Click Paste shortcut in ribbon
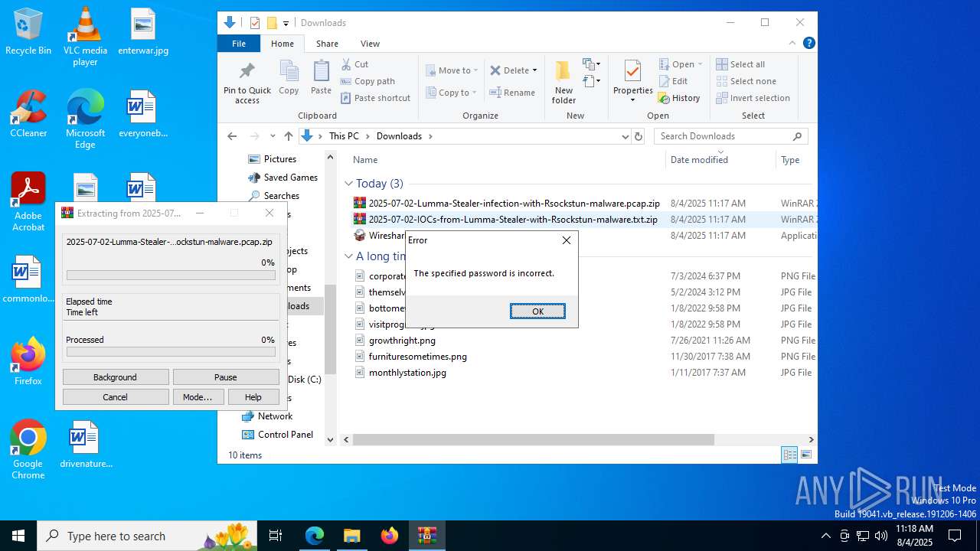Viewport: 980px width, 551px height. (x=375, y=98)
